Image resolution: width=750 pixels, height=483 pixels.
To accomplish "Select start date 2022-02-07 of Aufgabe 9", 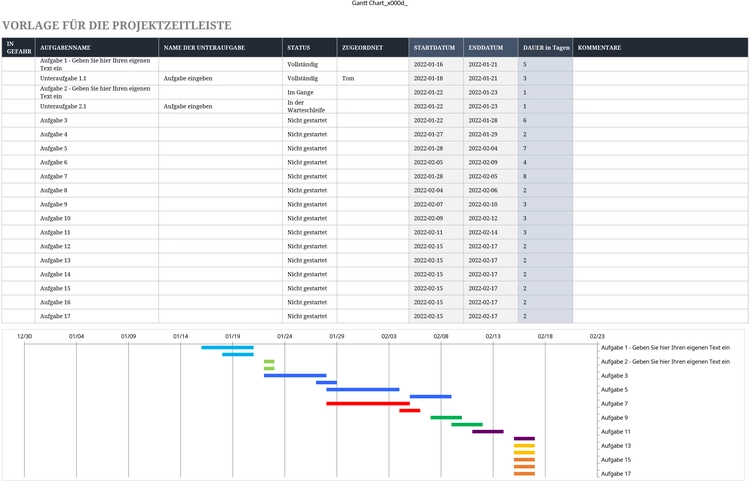I will pyautogui.click(x=436, y=204).
